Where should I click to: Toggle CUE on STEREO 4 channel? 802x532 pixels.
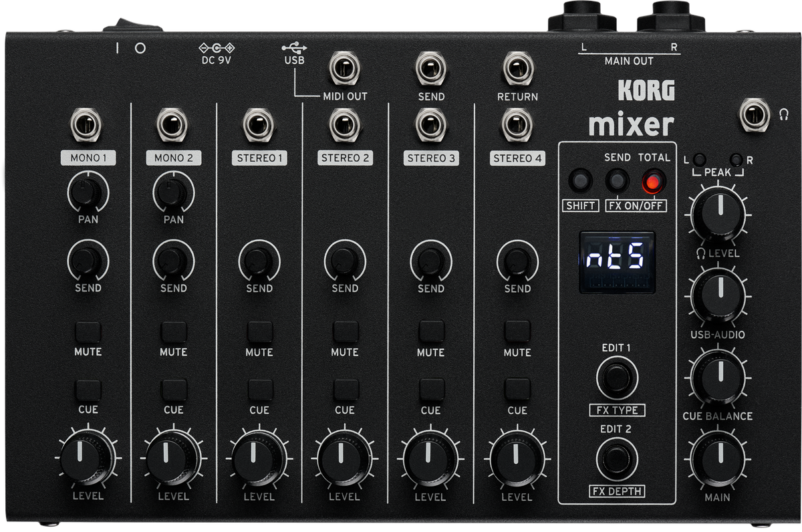[x=517, y=390]
